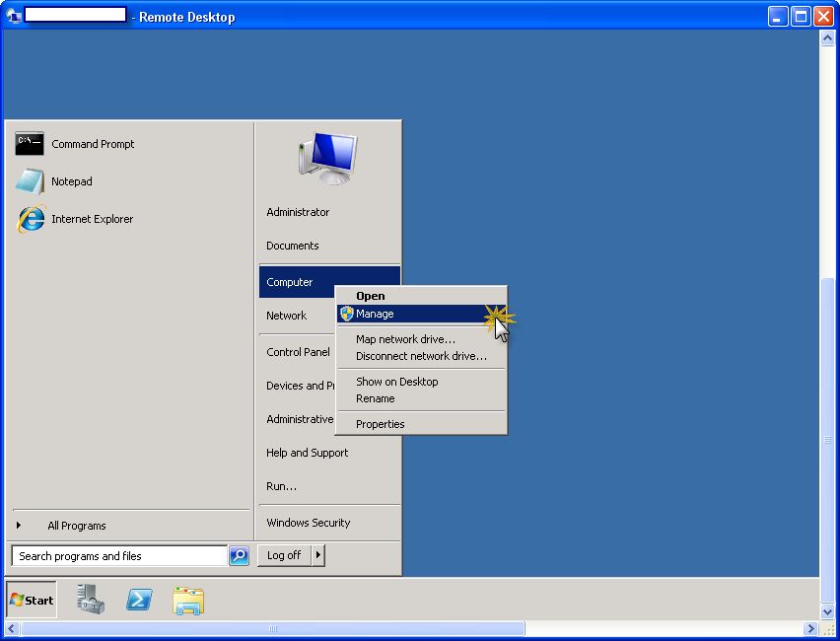Launch Windows PowerShell from the taskbar
Screen dimensions: 840x641
click(139, 600)
